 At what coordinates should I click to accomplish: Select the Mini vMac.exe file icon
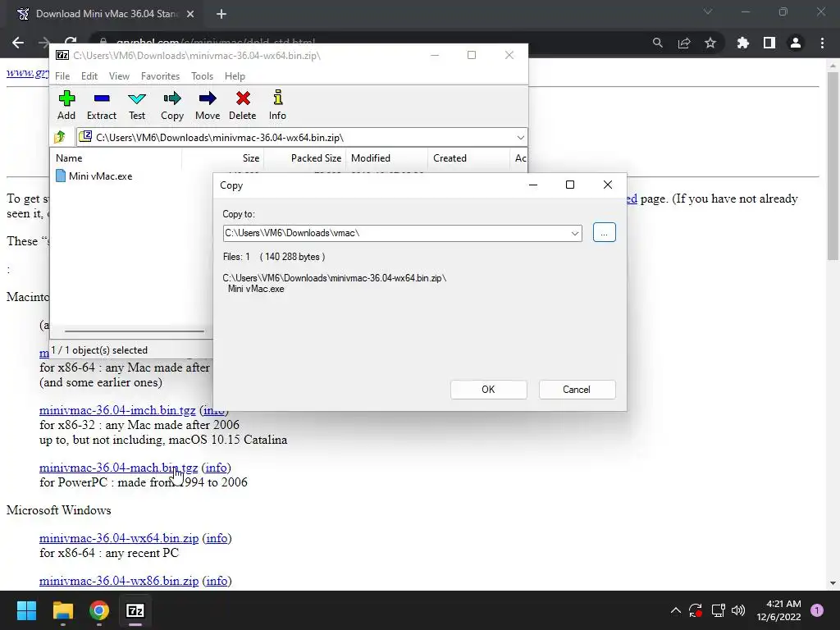click(61, 176)
